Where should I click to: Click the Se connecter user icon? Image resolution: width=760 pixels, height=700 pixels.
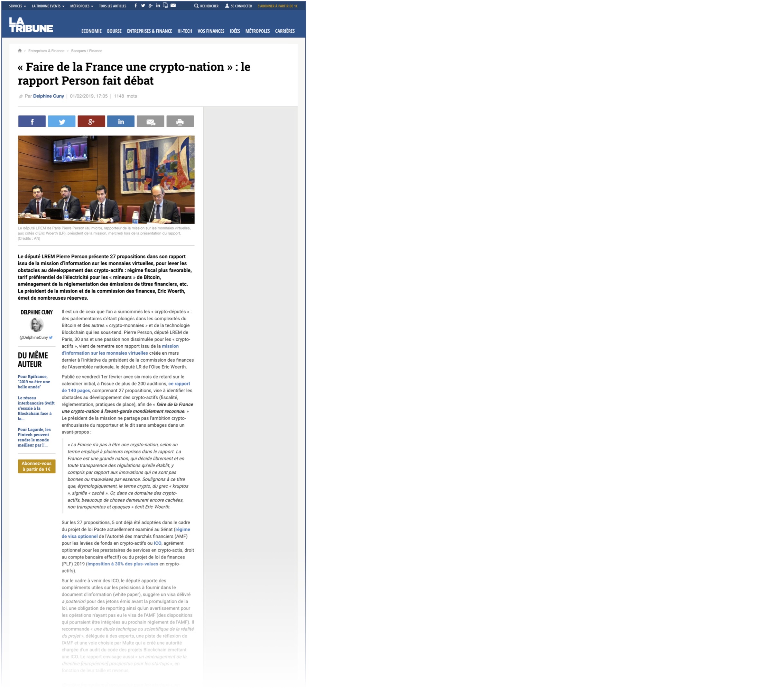pos(227,6)
